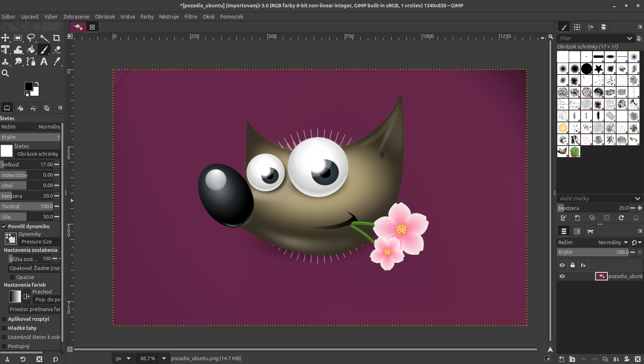
Task: Reset colors to default black and white
Action: pos(26,94)
